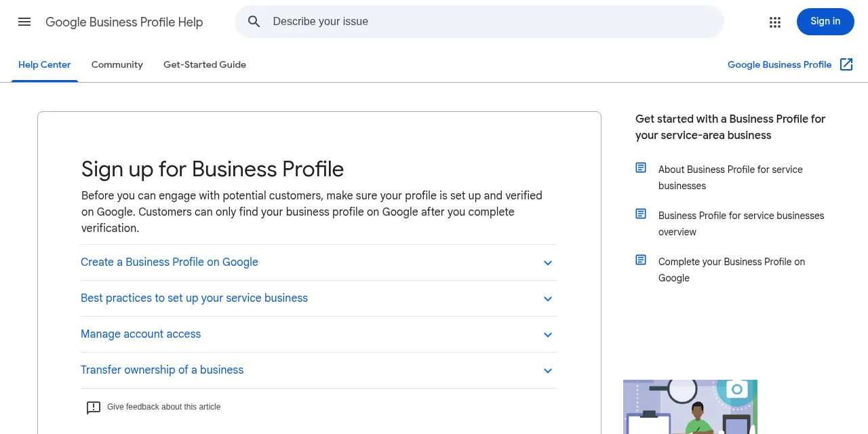Open the Google Business Profile link

pyautogui.click(x=779, y=65)
